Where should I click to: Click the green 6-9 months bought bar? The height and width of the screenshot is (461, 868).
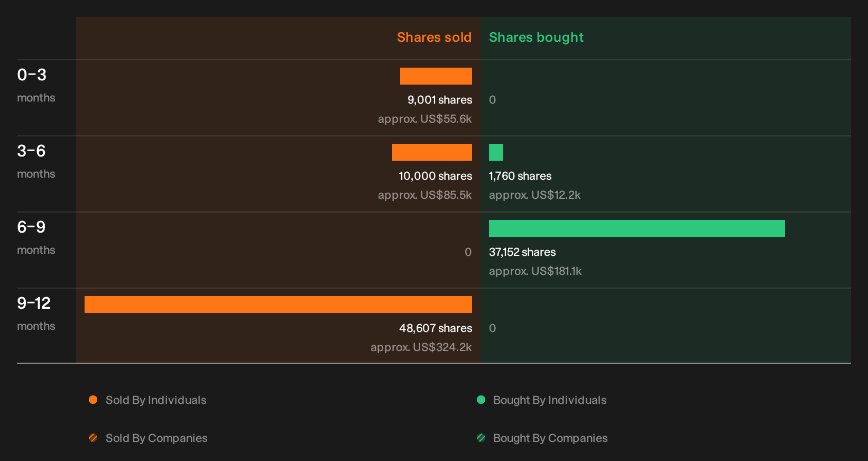[x=637, y=228]
